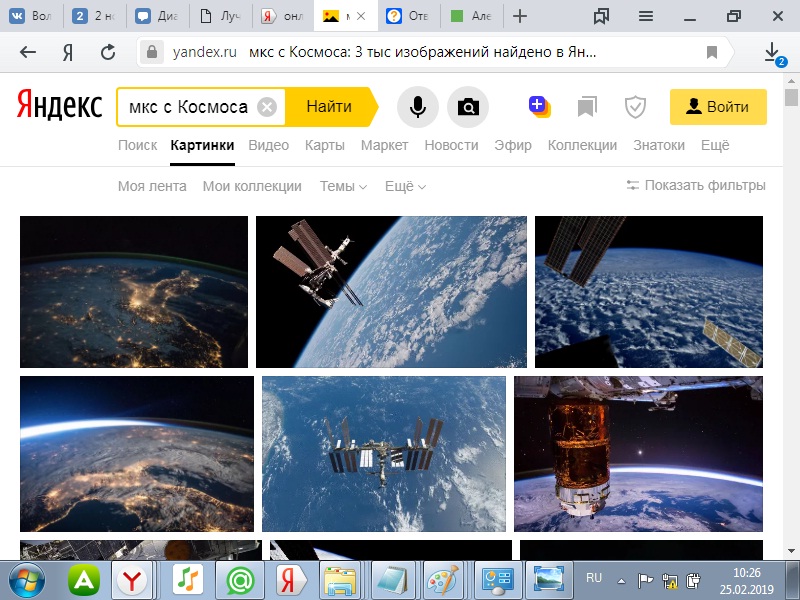800x600 pixels.
Task: Switch to the Отв browser tab
Action: coord(408,16)
